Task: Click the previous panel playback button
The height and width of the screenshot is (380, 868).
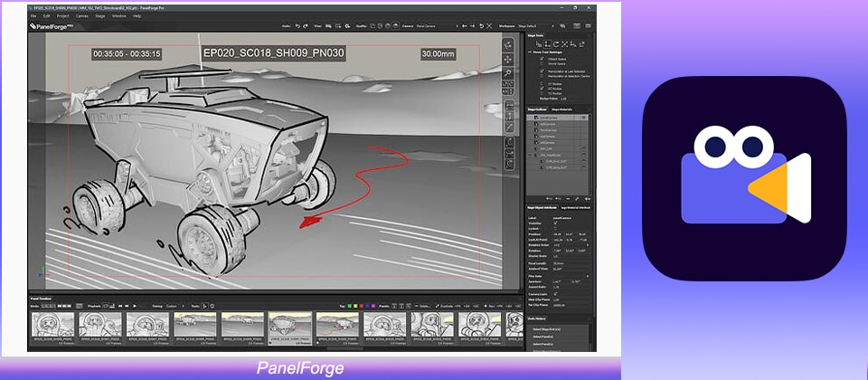Action: pyautogui.click(x=120, y=305)
